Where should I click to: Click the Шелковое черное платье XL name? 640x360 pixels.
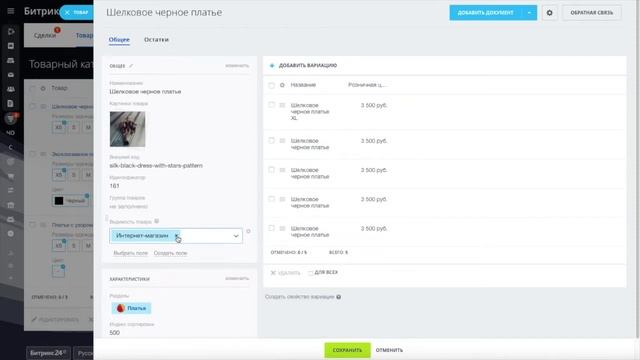pyautogui.click(x=310, y=111)
